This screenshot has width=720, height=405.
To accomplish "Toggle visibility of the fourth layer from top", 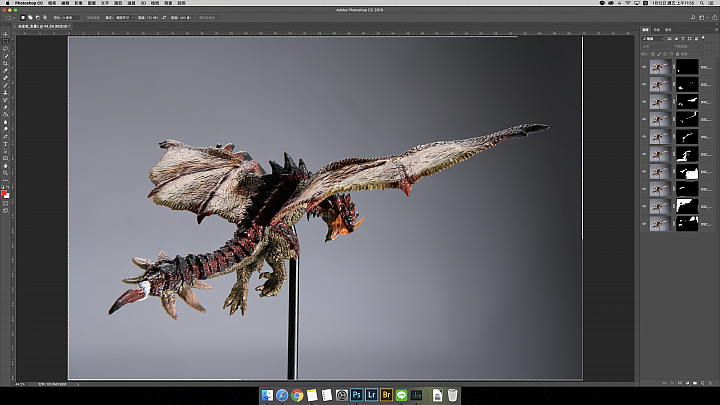I will tap(644, 119).
